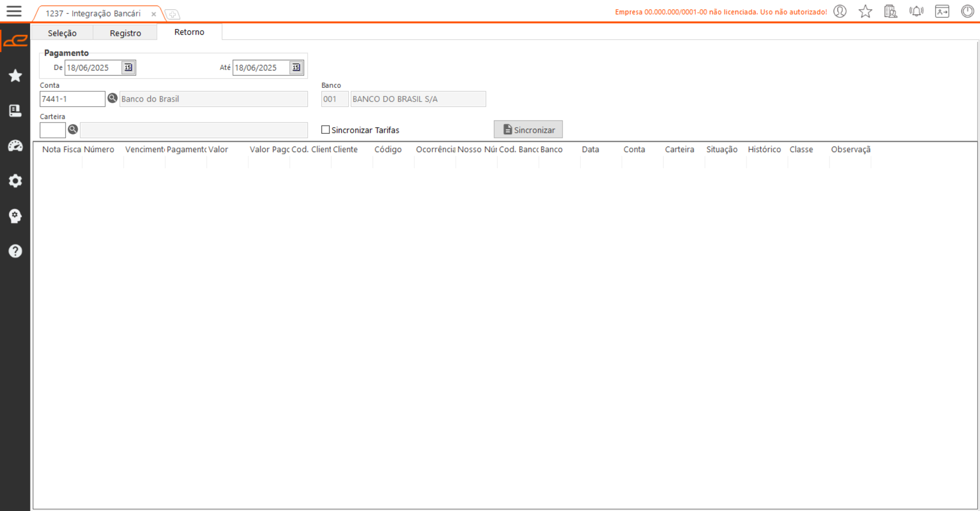Open calendar picker for Até date
Image resolution: width=980 pixels, height=511 pixels.
pyautogui.click(x=296, y=67)
